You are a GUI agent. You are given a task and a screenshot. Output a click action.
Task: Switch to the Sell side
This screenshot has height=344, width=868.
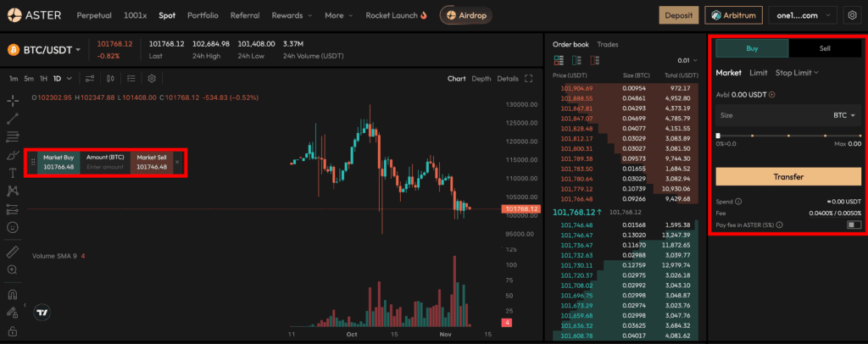pos(824,48)
